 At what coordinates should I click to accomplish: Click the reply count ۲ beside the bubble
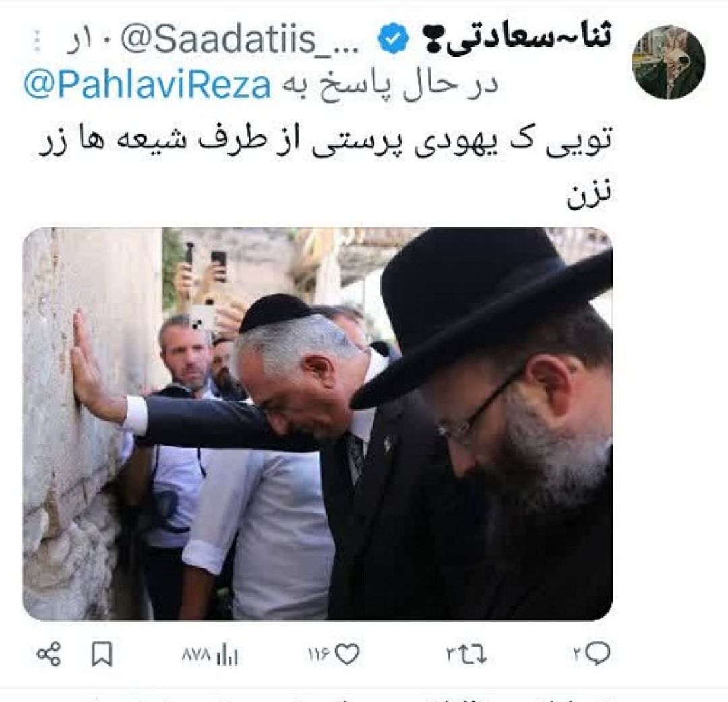pos(577,655)
